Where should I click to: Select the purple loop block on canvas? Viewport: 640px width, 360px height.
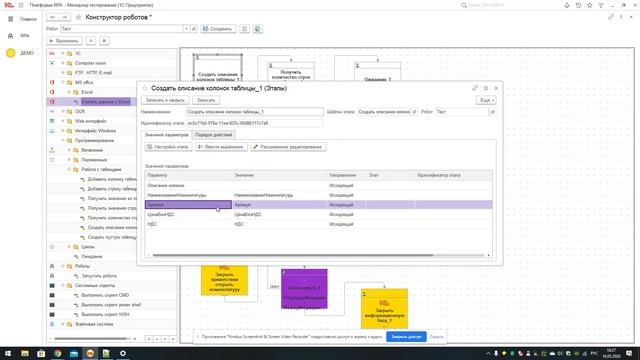point(304,289)
